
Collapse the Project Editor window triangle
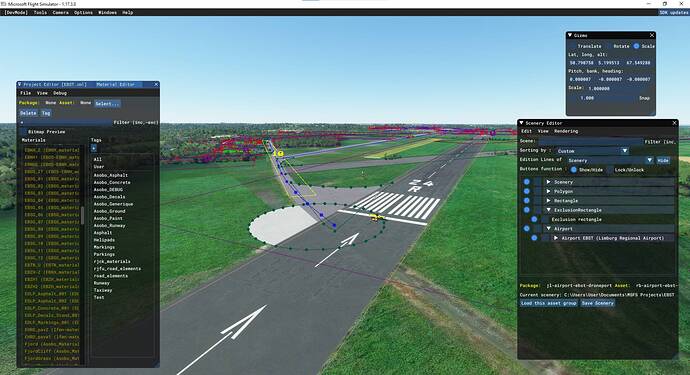[19, 84]
